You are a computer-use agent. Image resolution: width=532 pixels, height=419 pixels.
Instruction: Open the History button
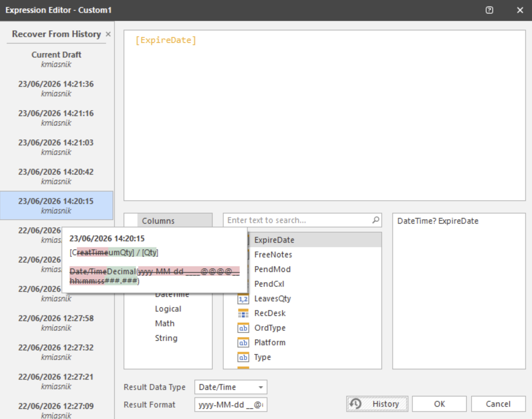click(x=377, y=404)
